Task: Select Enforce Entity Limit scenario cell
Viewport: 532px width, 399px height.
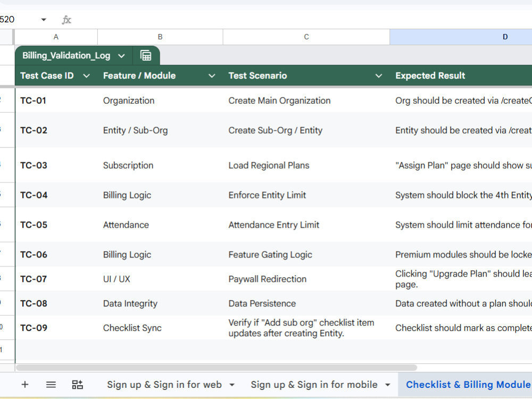Action: point(306,195)
